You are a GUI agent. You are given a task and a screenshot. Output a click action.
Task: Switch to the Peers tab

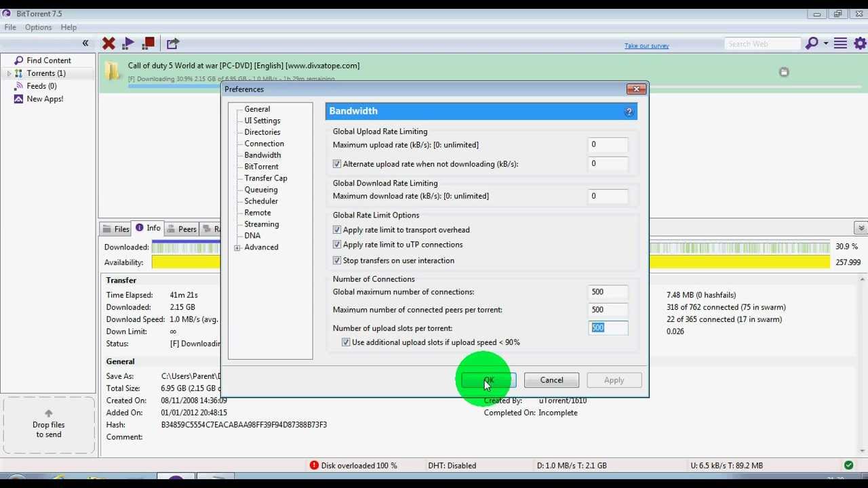tap(181, 229)
